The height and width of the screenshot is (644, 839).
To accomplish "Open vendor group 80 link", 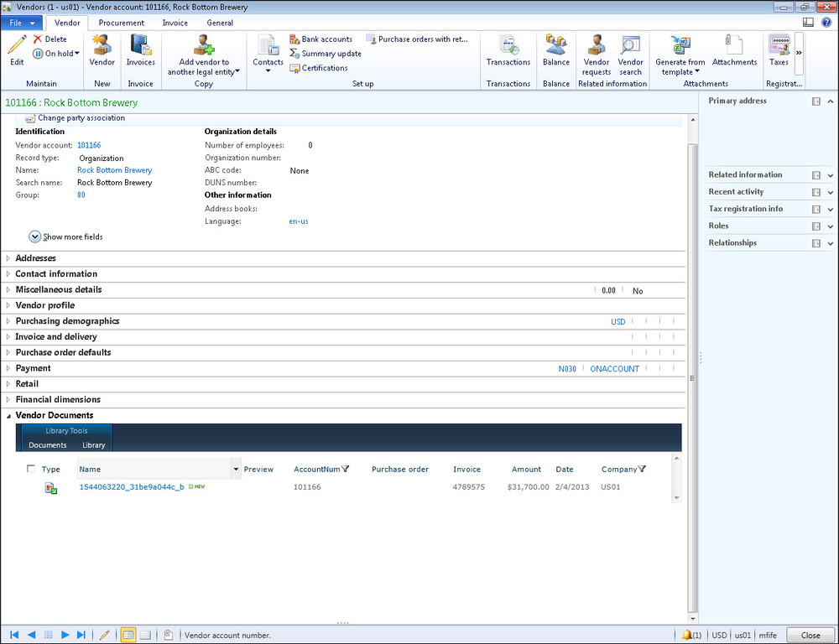I will pyautogui.click(x=81, y=195).
